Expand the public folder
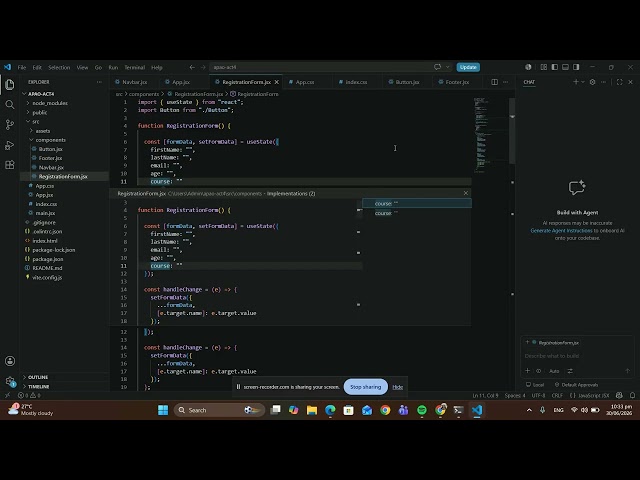 pyautogui.click(x=40, y=112)
